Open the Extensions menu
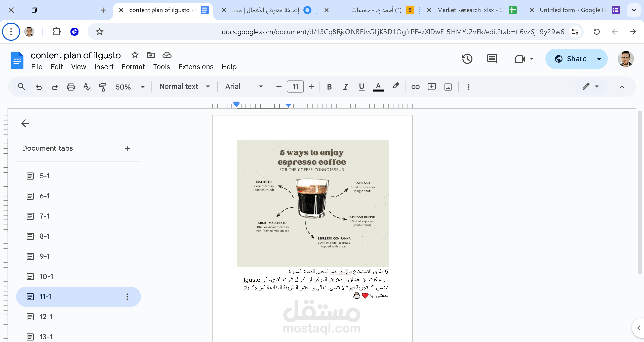Screen dimensions: 644x342 (196, 67)
